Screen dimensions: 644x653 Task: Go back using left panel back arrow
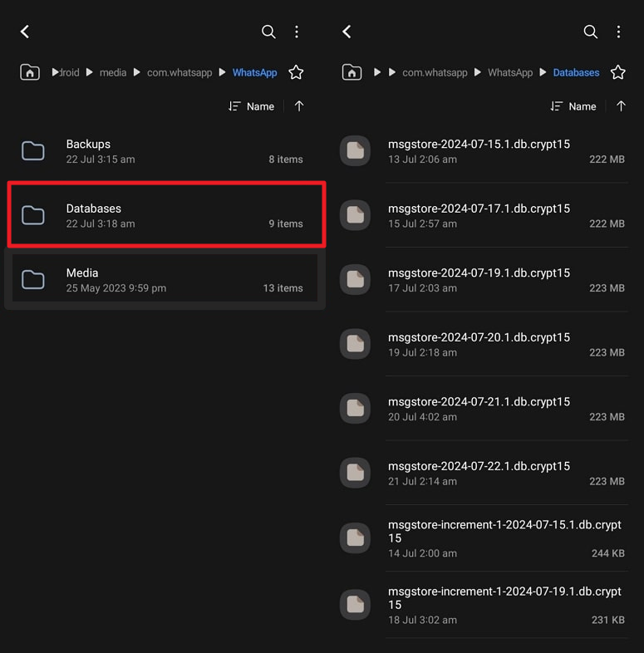click(x=25, y=32)
